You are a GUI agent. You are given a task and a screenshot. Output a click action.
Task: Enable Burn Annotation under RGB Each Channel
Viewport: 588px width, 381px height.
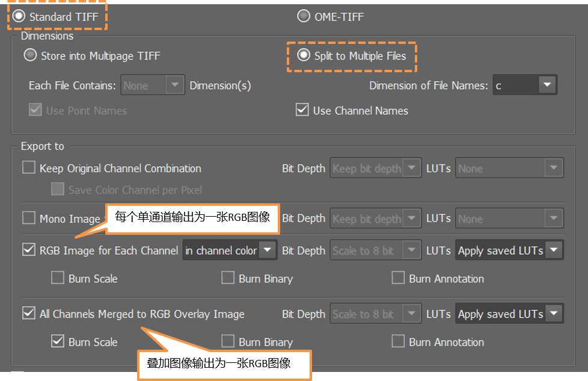pyautogui.click(x=398, y=277)
